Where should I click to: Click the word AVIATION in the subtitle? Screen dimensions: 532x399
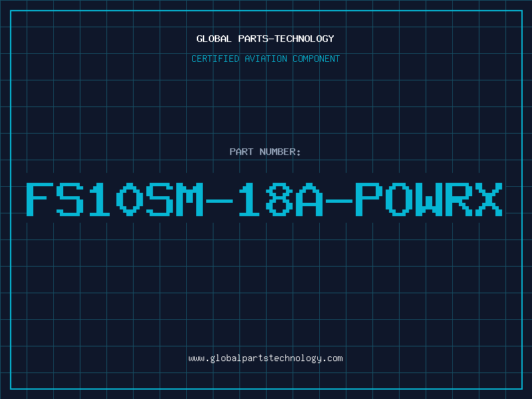[x=265, y=59]
